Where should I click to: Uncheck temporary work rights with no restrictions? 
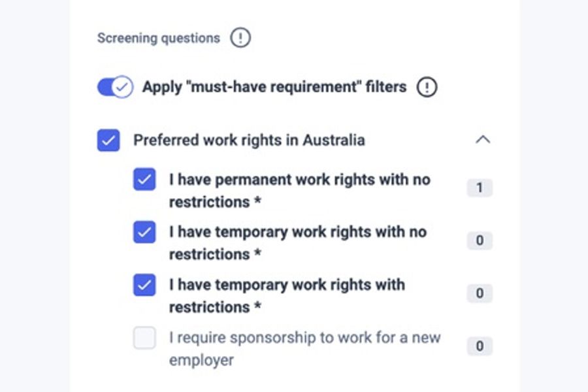(x=144, y=232)
